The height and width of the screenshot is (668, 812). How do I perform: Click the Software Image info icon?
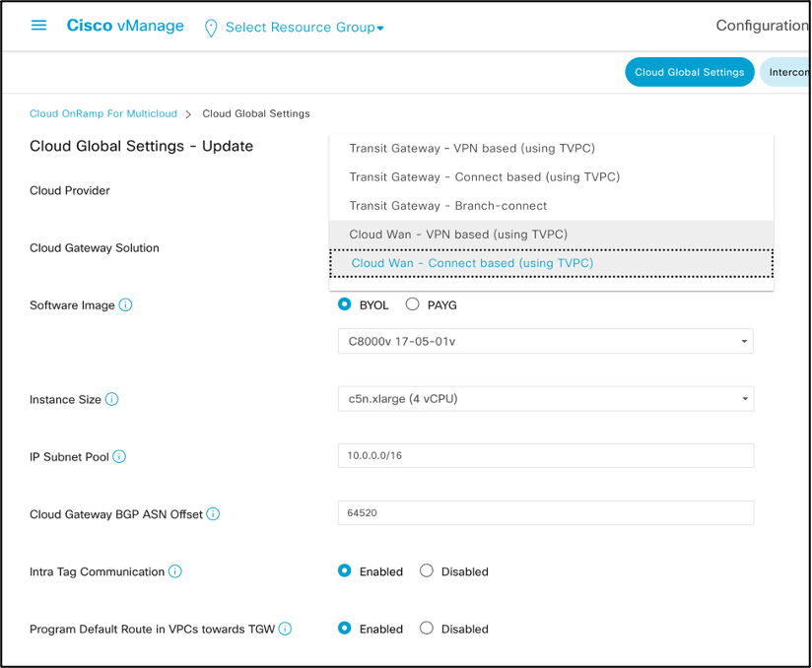tap(125, 305)
